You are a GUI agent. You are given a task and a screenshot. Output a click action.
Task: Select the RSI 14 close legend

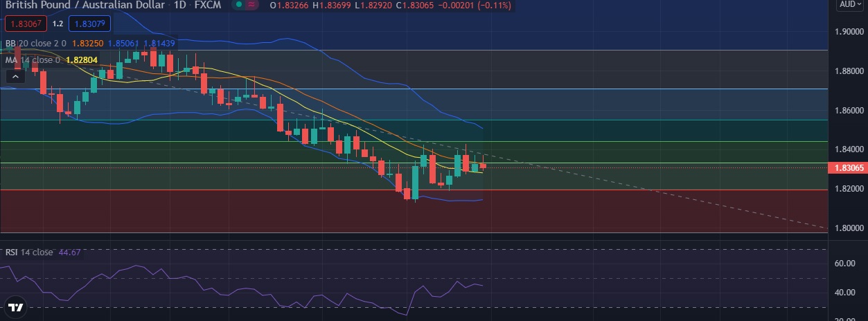(28, 252)
